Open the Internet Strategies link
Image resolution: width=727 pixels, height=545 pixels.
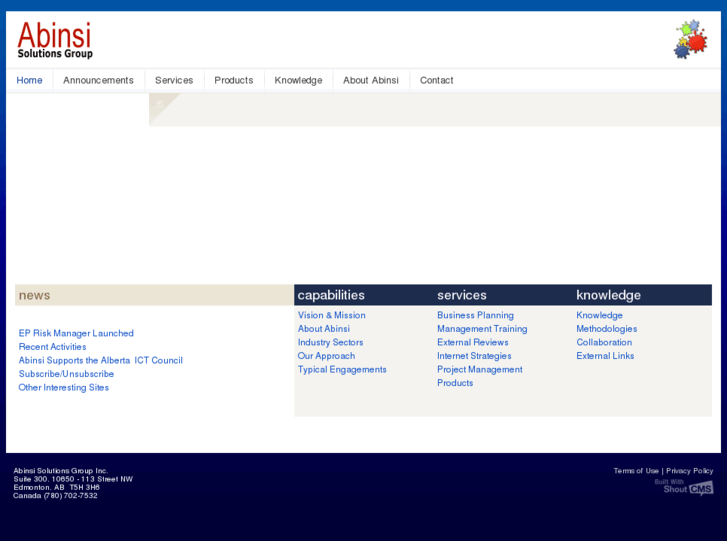coord(474,356)
